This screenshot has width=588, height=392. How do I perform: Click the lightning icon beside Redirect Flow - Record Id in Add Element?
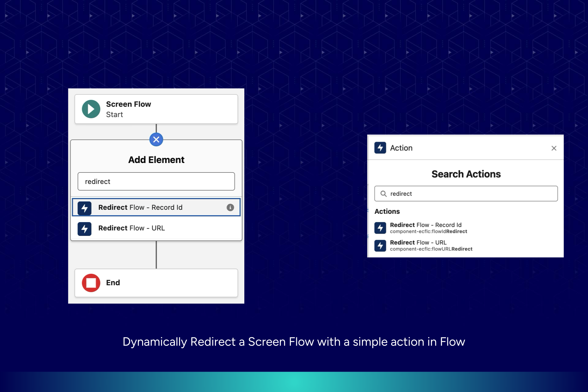tap(84, 208)
